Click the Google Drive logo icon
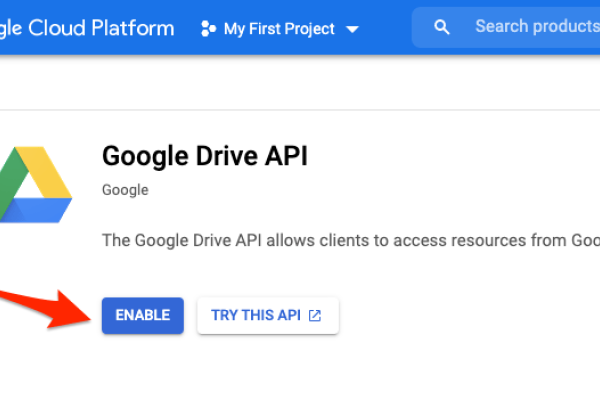 [36, 184]
